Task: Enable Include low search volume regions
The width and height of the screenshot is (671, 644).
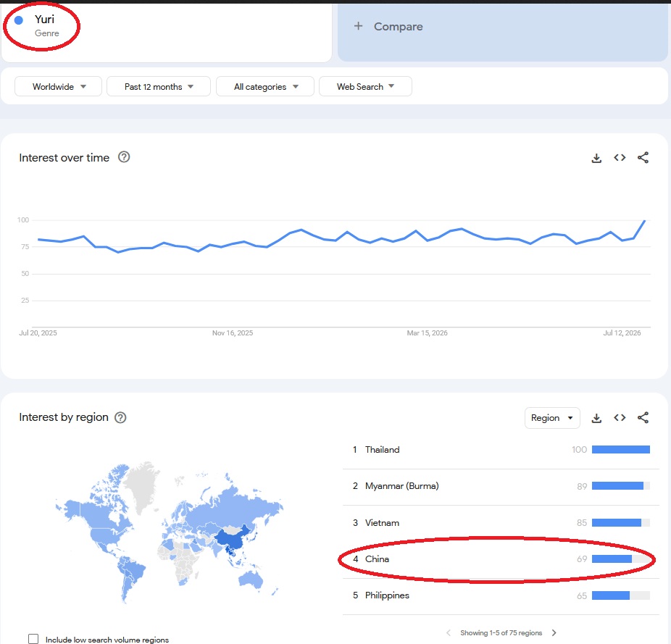Action: (33, 639)
